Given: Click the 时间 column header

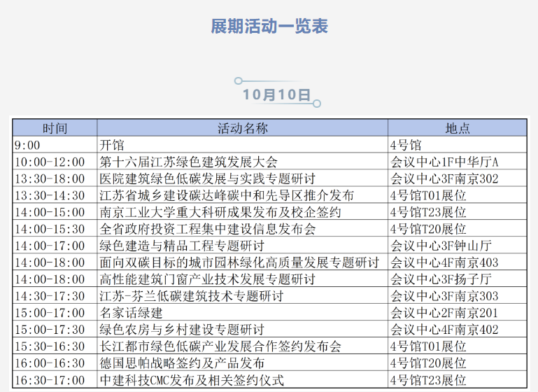Looking at the screenshot, I should tap(55, 128).
